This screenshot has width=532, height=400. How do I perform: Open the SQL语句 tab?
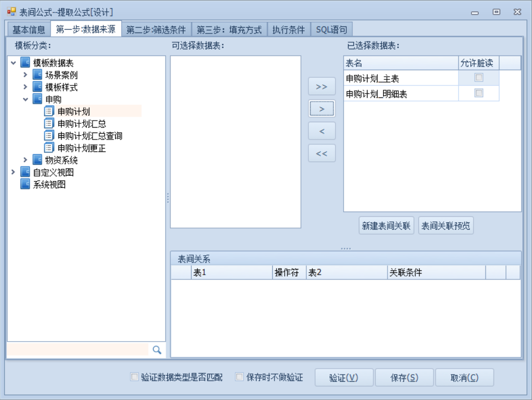(x=332, y=30)
